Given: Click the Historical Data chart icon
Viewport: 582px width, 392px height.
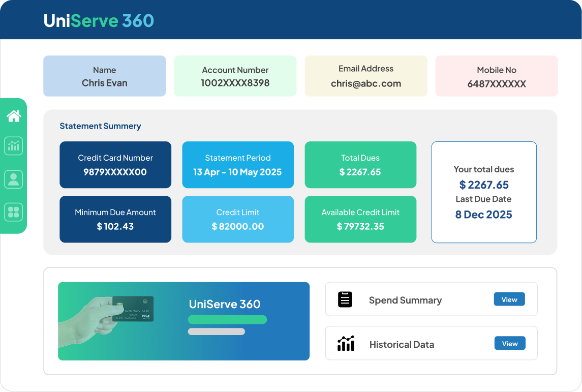Looking at the screenshot, I should (x=346, y=343).
